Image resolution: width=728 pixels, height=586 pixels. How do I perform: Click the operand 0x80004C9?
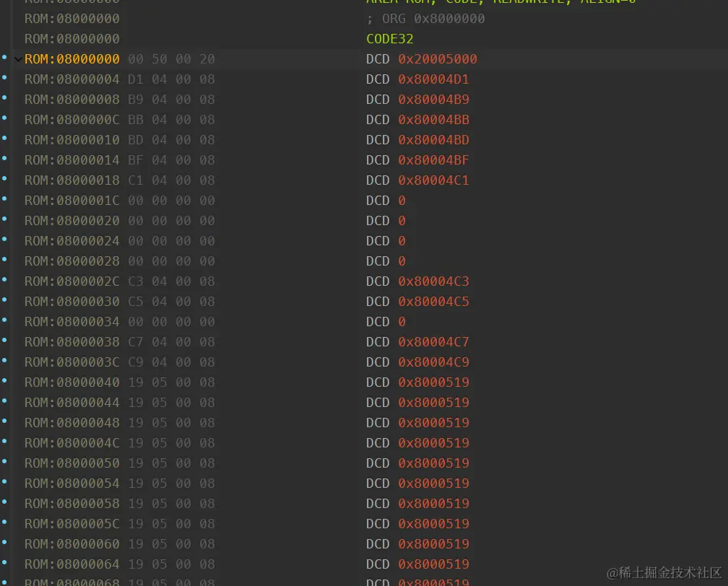coord(433,362)
